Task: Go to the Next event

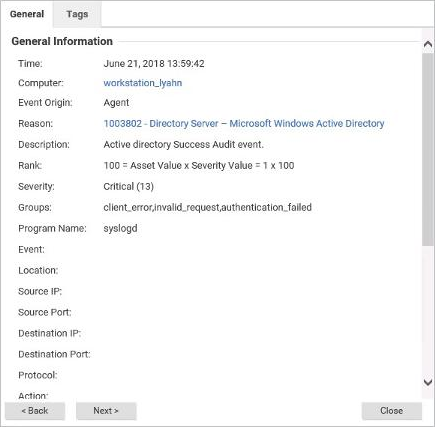Action: point(106,411)
